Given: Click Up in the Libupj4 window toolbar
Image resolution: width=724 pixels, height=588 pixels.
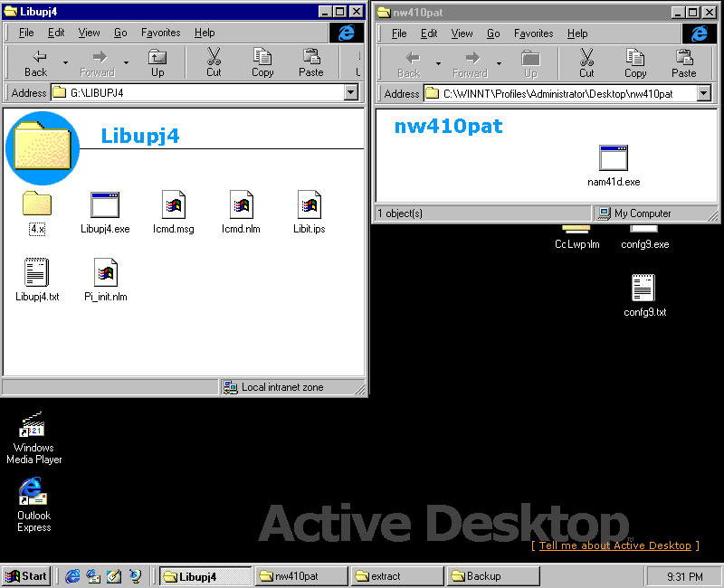Looking at the screenshot, I should pyautogui.click(x=157, y=62).
